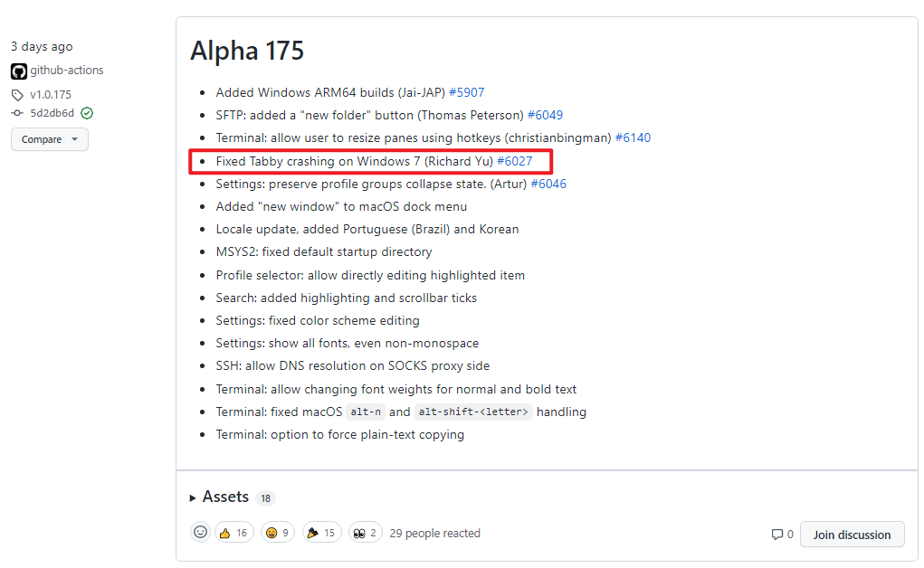Click the comment count speech bubble icon
This screenshot has height=568, width=924.
point(777,535)
